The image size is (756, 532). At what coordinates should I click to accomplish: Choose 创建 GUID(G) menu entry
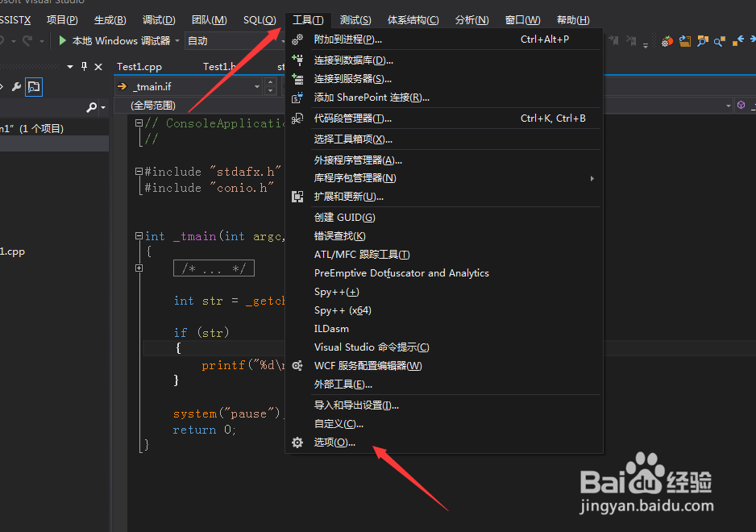point(444,218)
